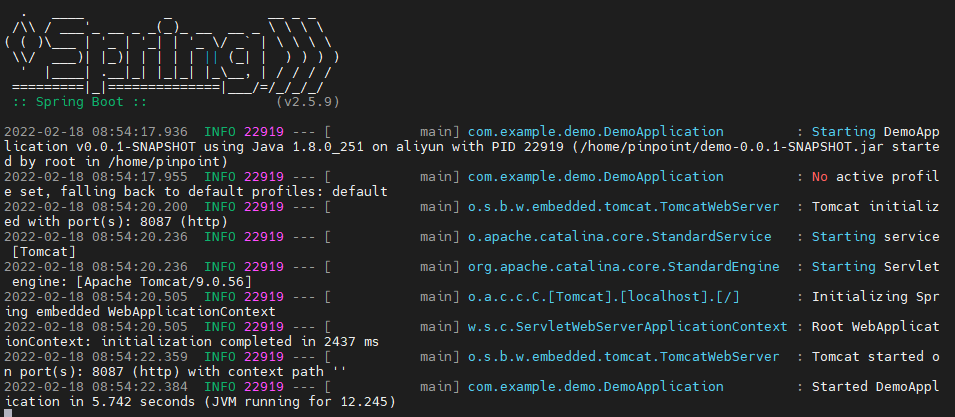
Task: Click the green ':: Spring Boot ::' label
Action: coord(79,102)
